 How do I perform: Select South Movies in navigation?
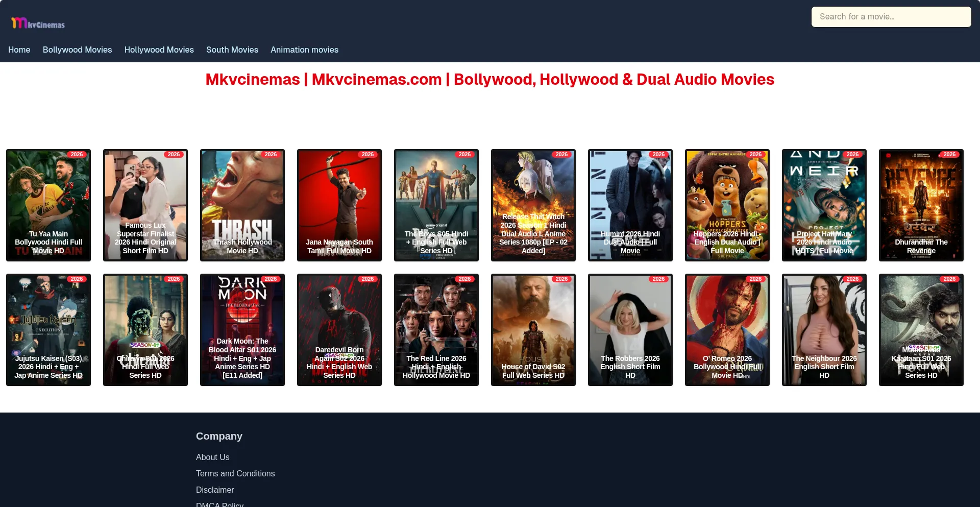(x=232, y=50)
